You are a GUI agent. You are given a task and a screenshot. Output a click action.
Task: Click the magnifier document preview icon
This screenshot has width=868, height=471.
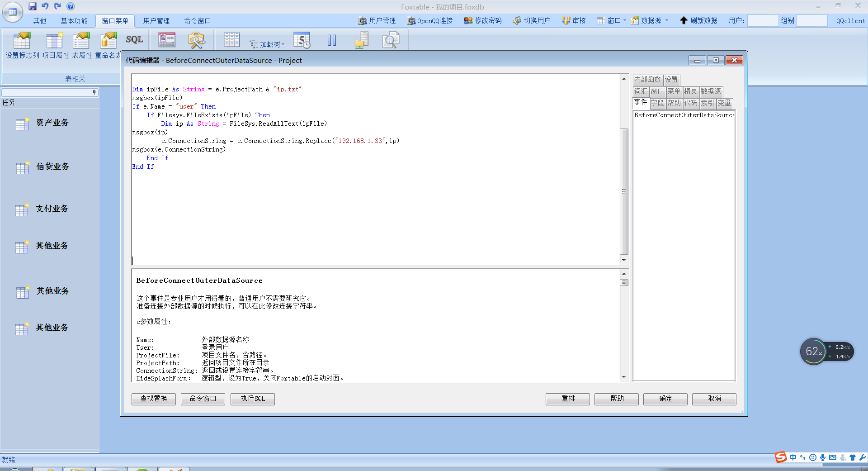coord(391,40)
